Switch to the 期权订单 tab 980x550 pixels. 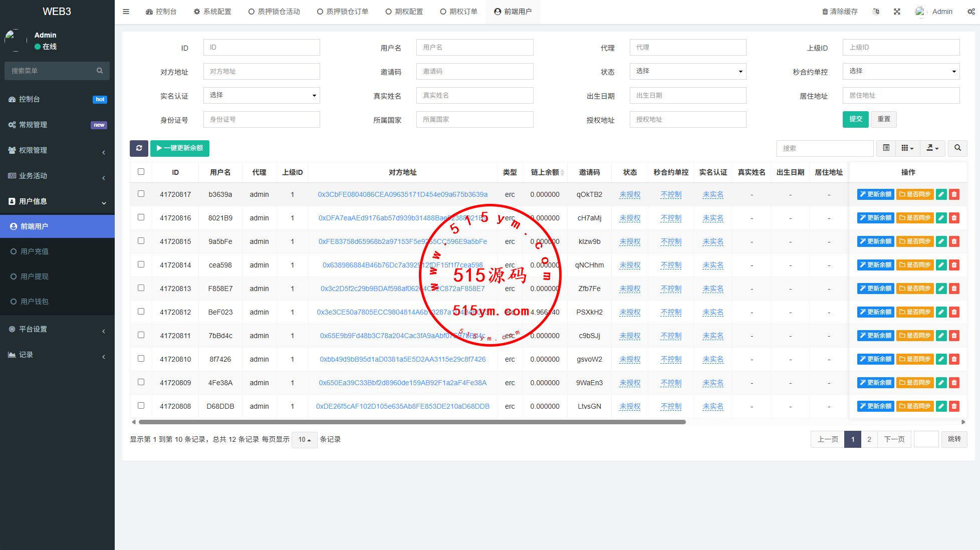click(458, 12)
